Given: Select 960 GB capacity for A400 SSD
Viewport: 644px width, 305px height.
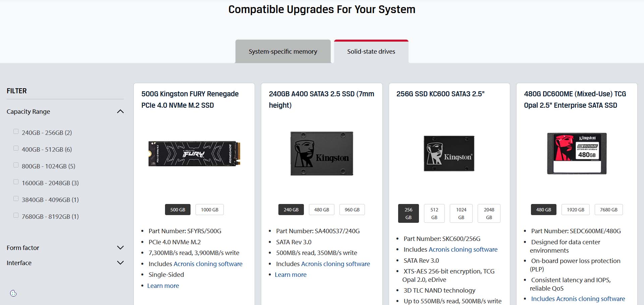Looking at the screenshot, I should pos(352,210).
